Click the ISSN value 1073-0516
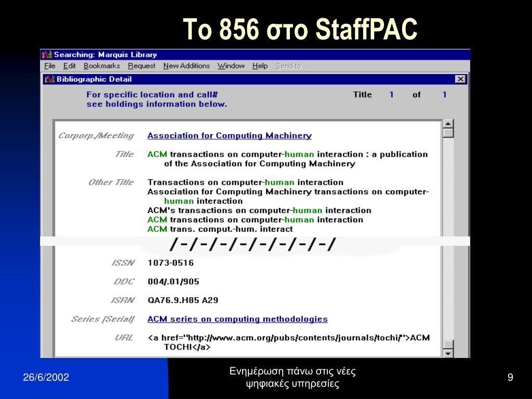 [x=170, y=263]
